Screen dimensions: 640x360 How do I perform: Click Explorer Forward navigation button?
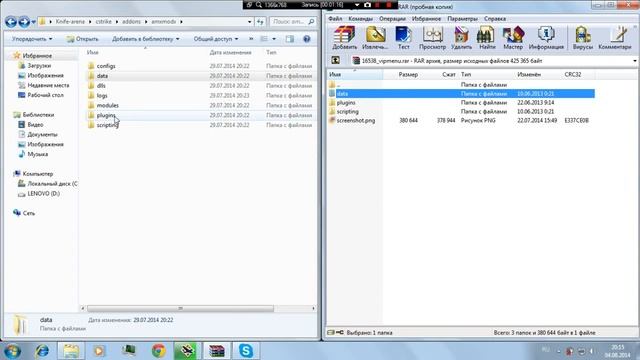click(x=24, y=22)
